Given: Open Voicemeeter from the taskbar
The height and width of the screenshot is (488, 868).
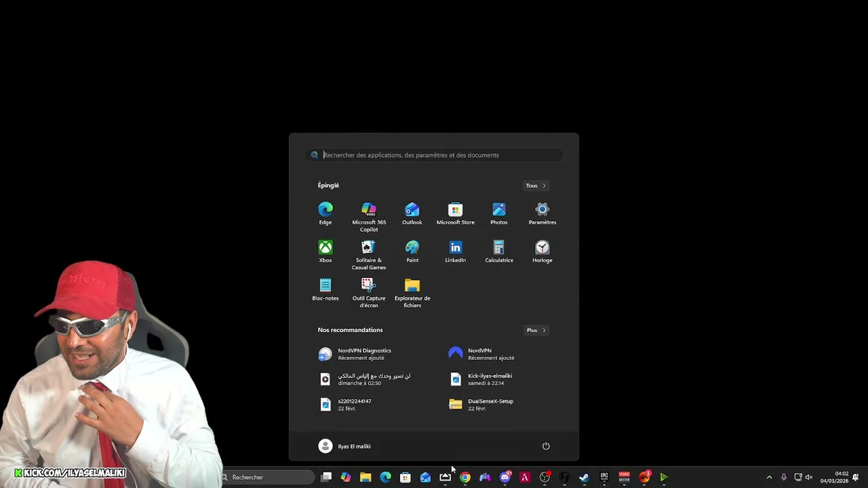Looking at the screenshot, I should click(624, 477).
